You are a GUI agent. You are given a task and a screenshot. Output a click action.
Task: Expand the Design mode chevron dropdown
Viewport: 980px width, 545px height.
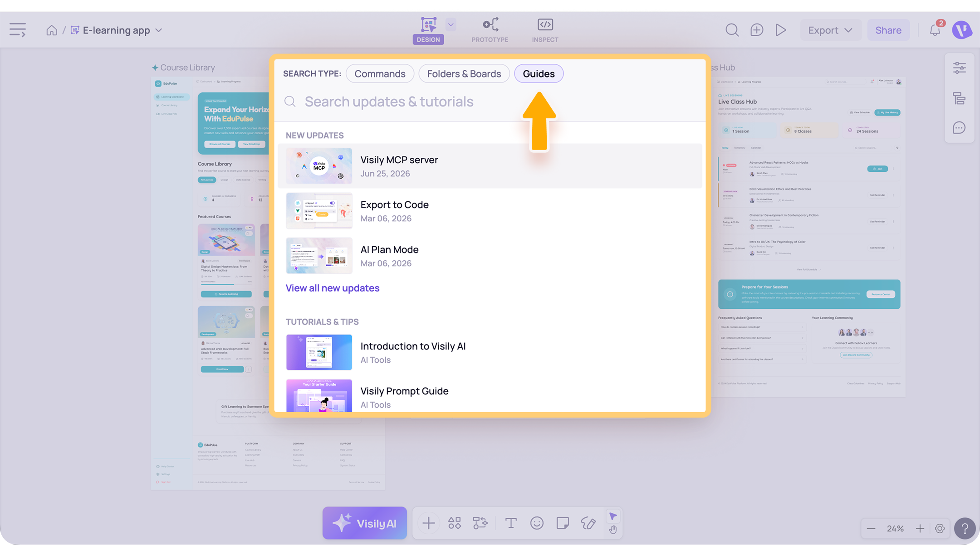point(451,24)
